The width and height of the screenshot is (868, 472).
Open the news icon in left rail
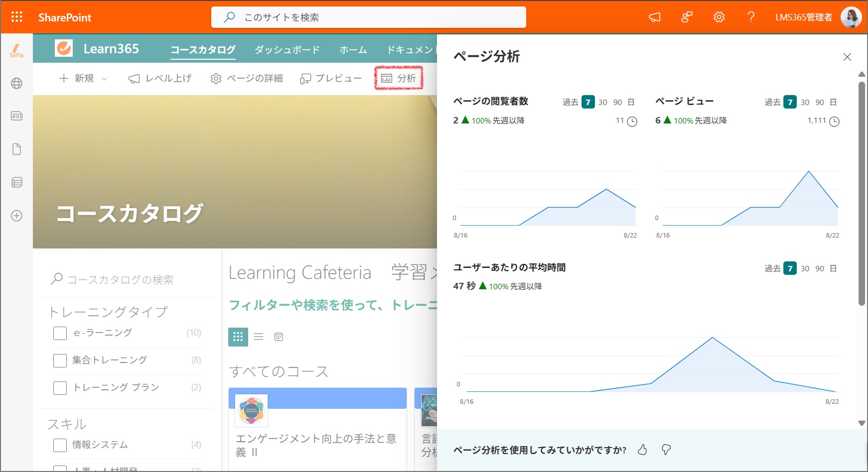point(16,116)
